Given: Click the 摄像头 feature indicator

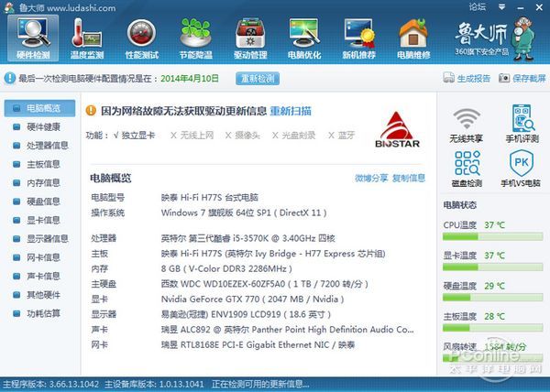Looking at the screenshot, I should click(242, 136).
